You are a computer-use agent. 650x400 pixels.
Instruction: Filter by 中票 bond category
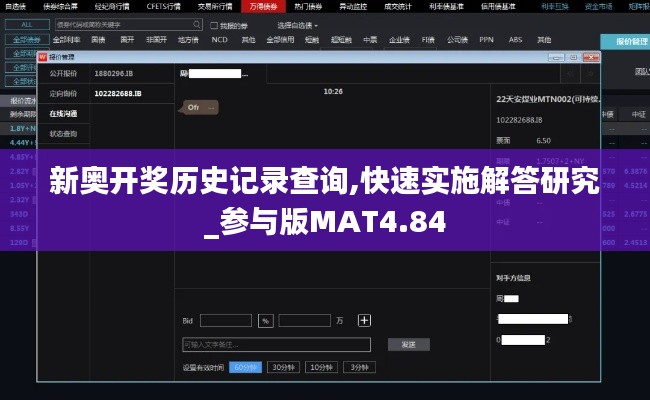point(370,40)
